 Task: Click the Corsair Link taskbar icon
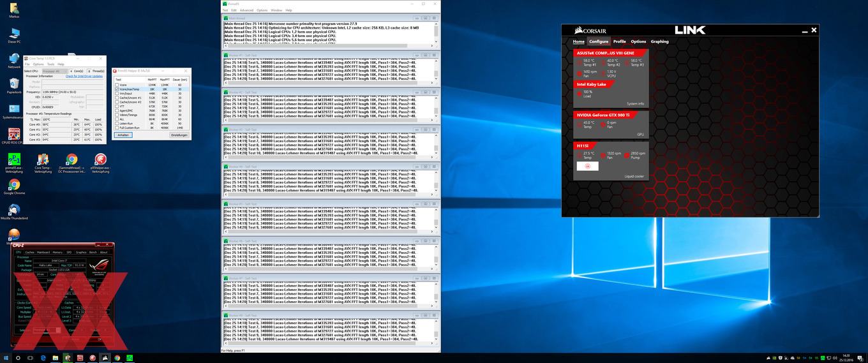[x=105, y=358]
